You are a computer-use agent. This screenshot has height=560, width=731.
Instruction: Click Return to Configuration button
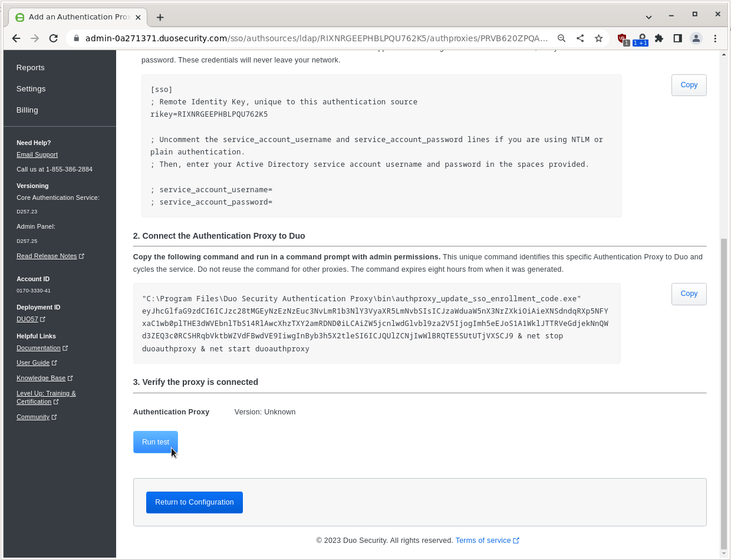tap(195, 502)
